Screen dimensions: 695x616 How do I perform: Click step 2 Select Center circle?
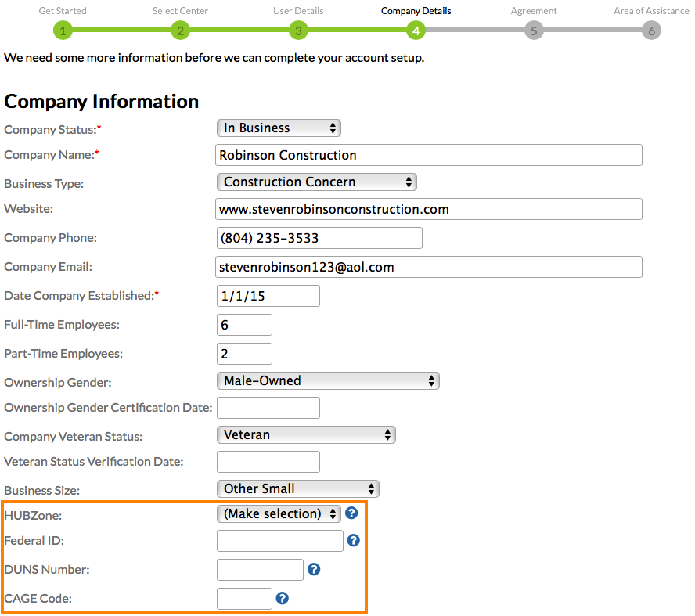(x=180, y=31)
